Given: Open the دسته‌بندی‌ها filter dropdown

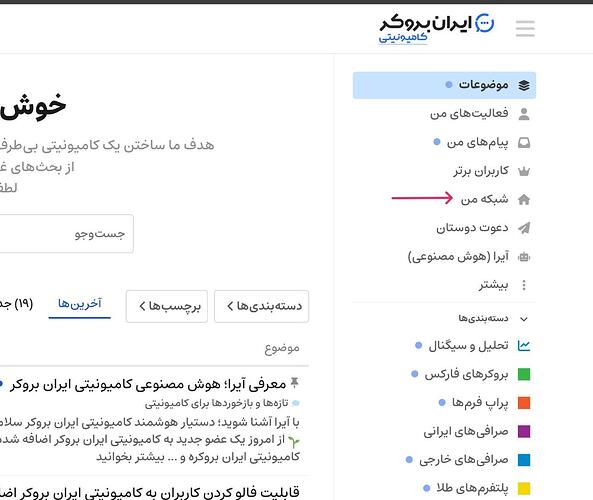Looking at the screenshot, I should pyautogui.click(x=261, y=306).
